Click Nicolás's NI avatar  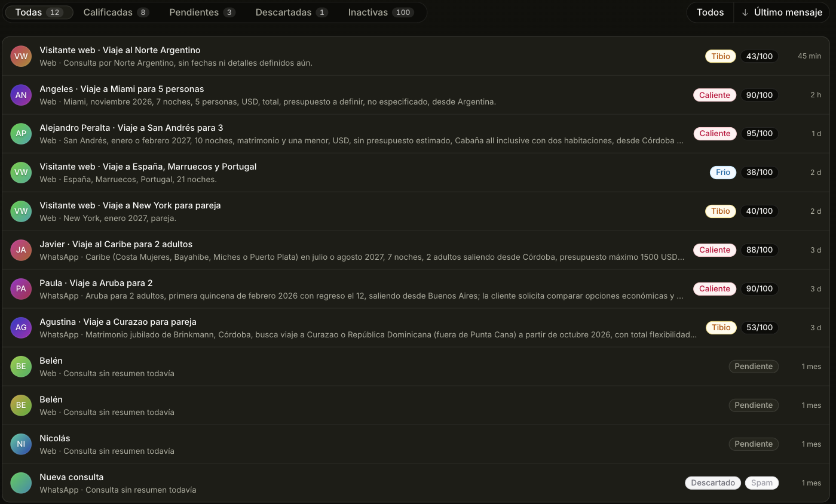point(21,444)
